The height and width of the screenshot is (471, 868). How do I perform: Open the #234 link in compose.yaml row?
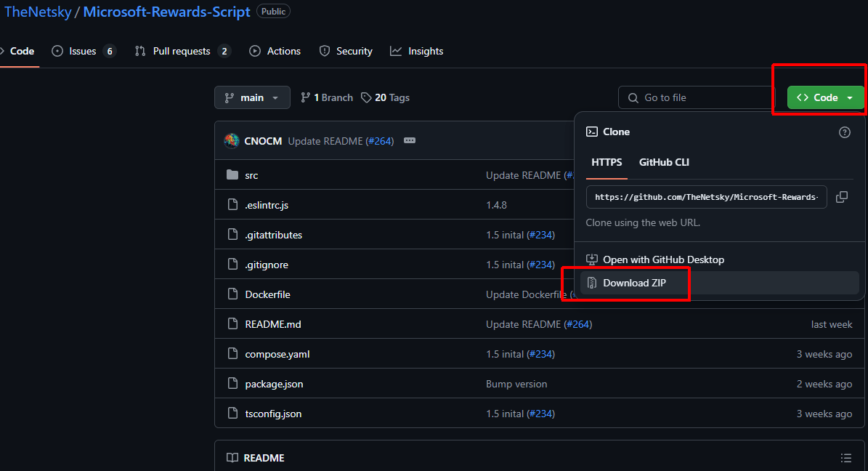(541, 354)
